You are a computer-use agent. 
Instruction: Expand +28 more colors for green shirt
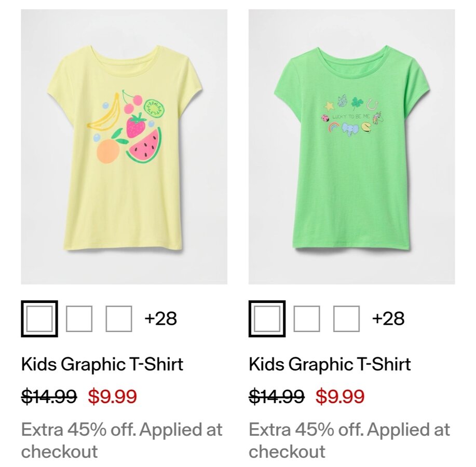pyautogui.click(x=388, y=319)
